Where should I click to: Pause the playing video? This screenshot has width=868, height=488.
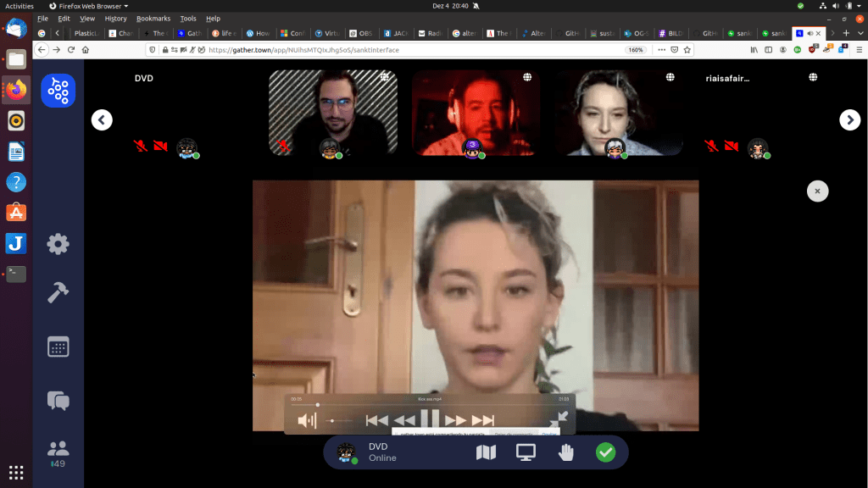(x=430, y=419)
